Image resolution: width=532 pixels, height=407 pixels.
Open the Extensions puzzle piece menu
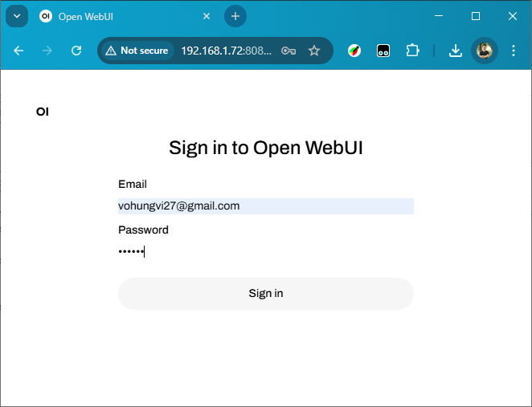pos(412,51)
